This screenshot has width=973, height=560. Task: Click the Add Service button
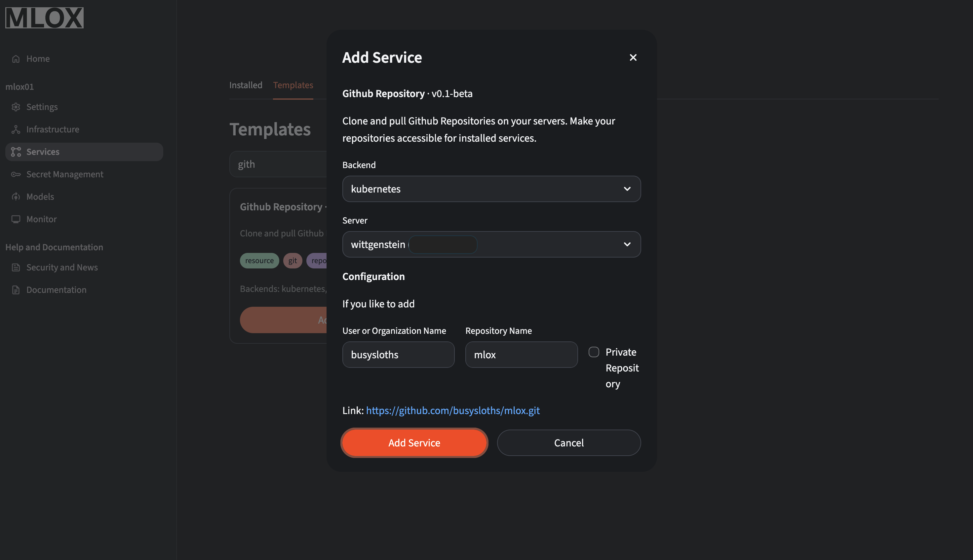pos(414,443)
